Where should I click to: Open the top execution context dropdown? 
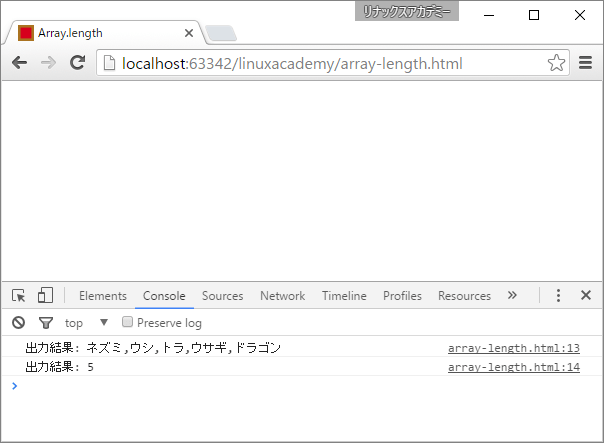tap(86, 323)
